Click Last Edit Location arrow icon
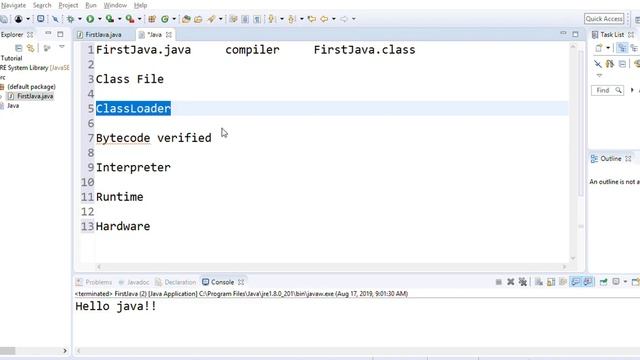 click(312, 19)
